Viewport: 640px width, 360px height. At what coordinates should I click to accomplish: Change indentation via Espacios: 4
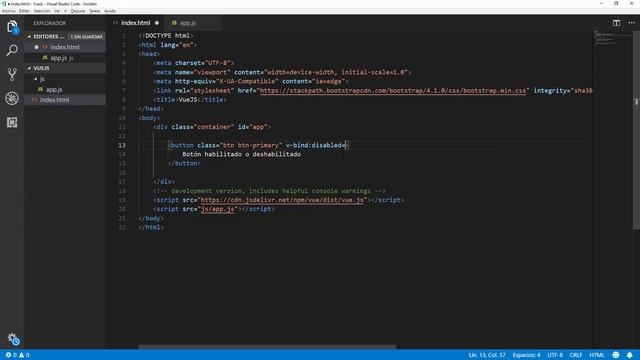click(x=526, y=355)
